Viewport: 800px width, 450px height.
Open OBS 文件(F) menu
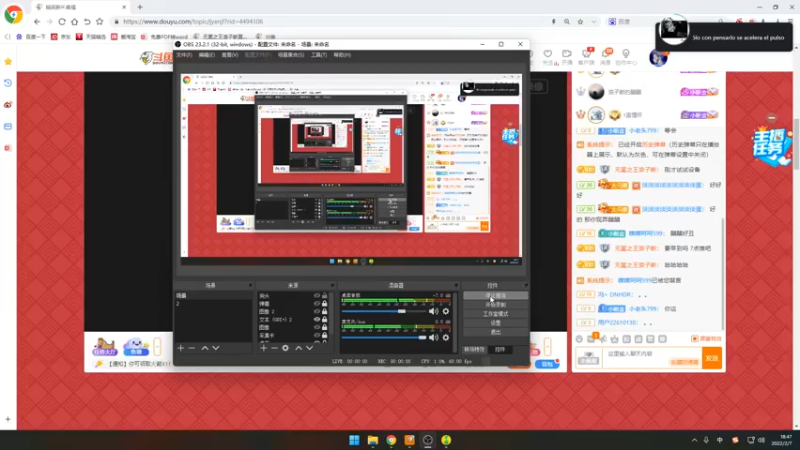pyautogui.click(x=184, y=55)
